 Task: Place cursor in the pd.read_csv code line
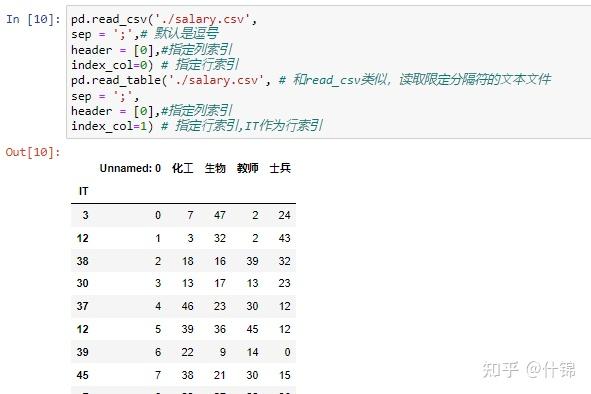[164, 19]
